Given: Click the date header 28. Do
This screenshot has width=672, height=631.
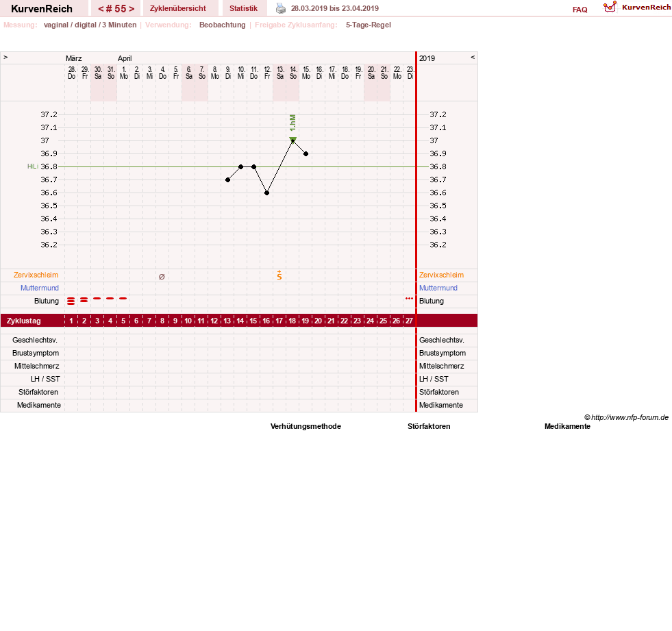Looking at the screenshot, I should click(x=71, y=73).
